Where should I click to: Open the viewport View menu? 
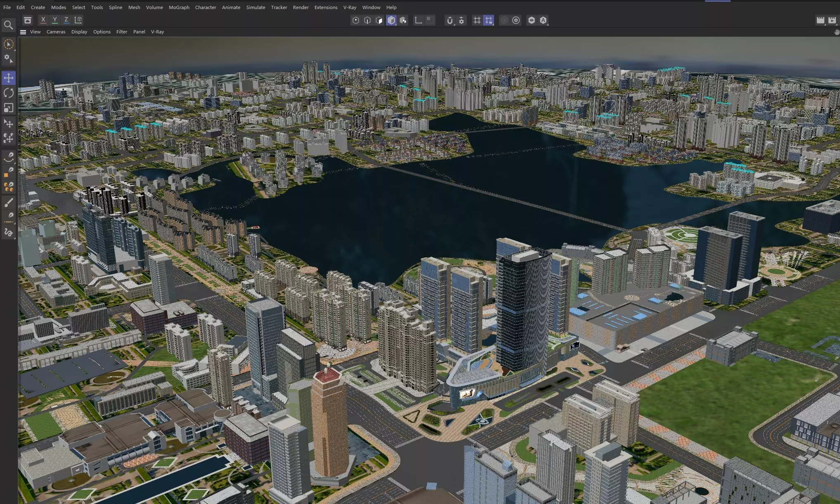click(x=35, y=32)
